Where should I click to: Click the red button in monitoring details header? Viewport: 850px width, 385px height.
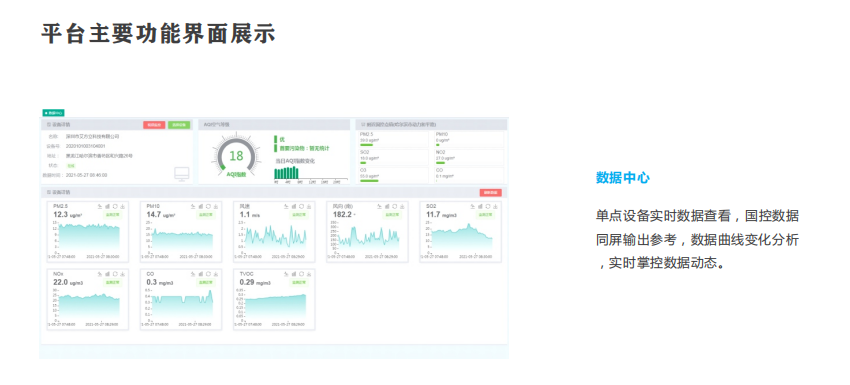[x=491, y=192]
